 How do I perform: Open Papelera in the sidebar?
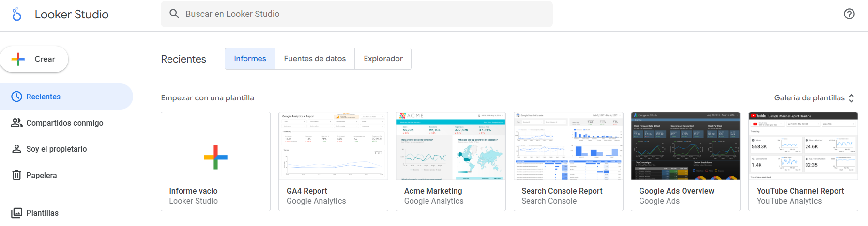pyautogui.click(x=66, y=175)
